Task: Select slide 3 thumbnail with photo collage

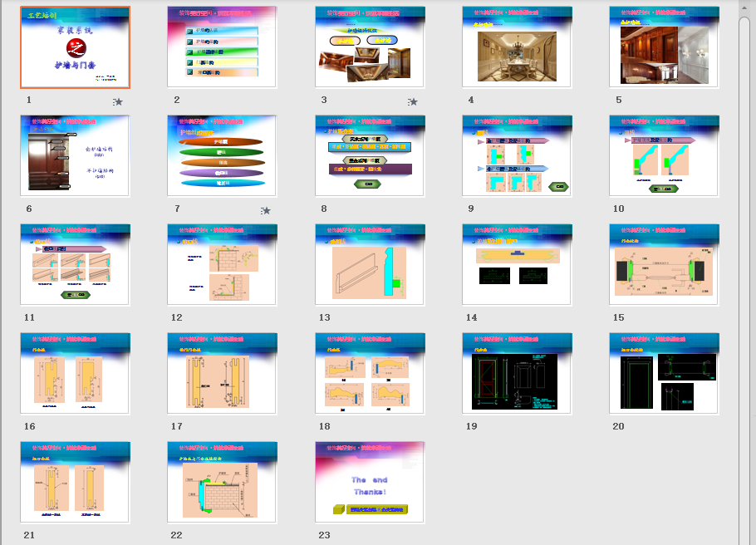Action: point(370,47)
